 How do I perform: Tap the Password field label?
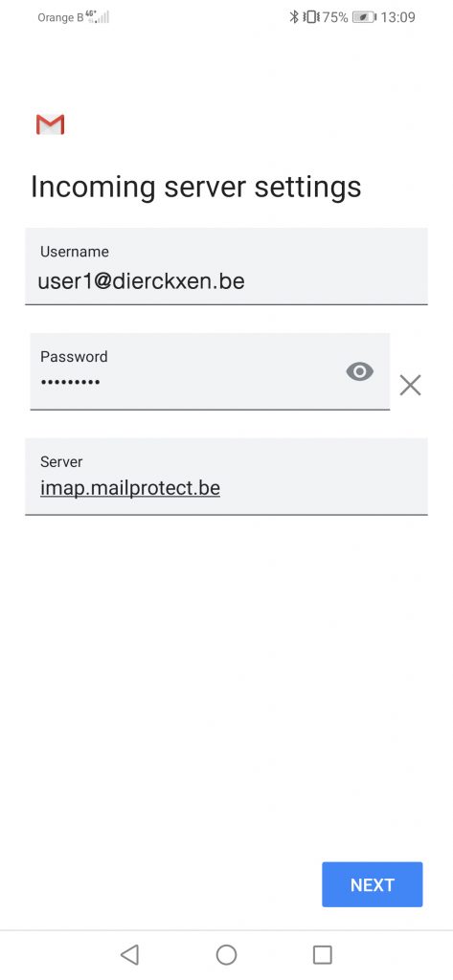(x=74, y=356)
